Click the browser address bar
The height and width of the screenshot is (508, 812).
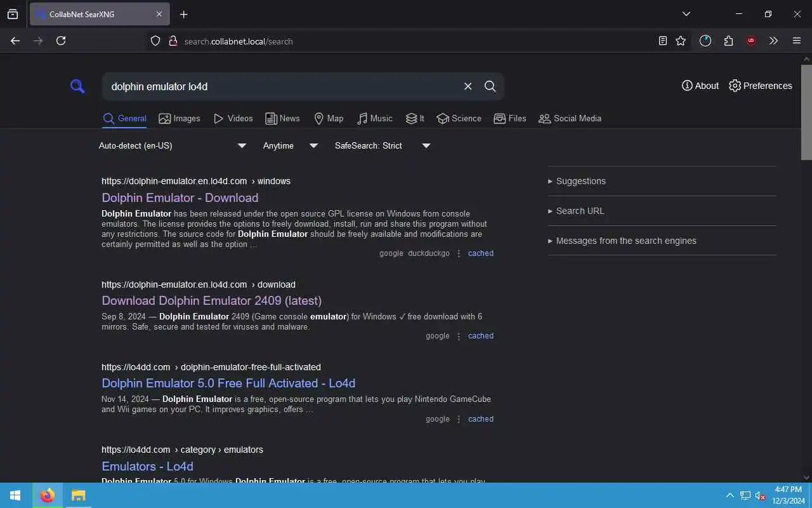pyautogui.click(x=406, y=41)
